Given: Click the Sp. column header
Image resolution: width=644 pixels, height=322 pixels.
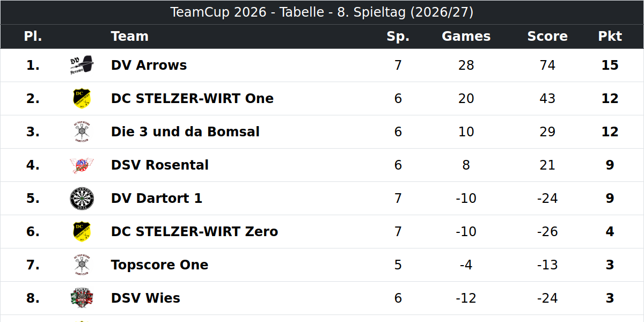Looking at the screenshot, I should [x=398, y=36].
